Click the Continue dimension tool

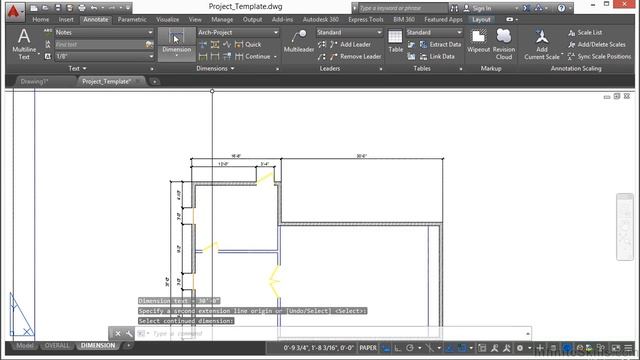point(253,56)
